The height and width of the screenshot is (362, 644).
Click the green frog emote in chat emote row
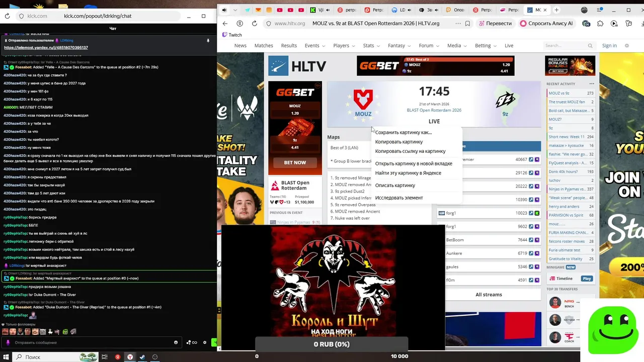65,332
